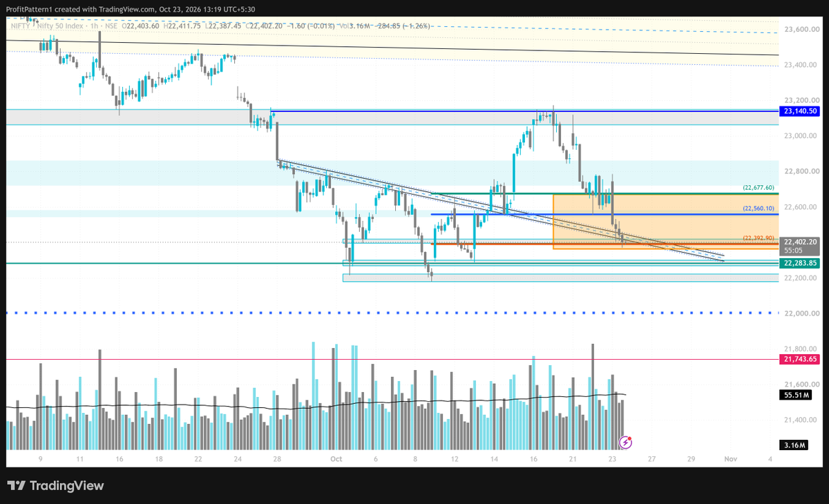Click the 21 date label on time axis
829x504 pixels.
[573, 458]
